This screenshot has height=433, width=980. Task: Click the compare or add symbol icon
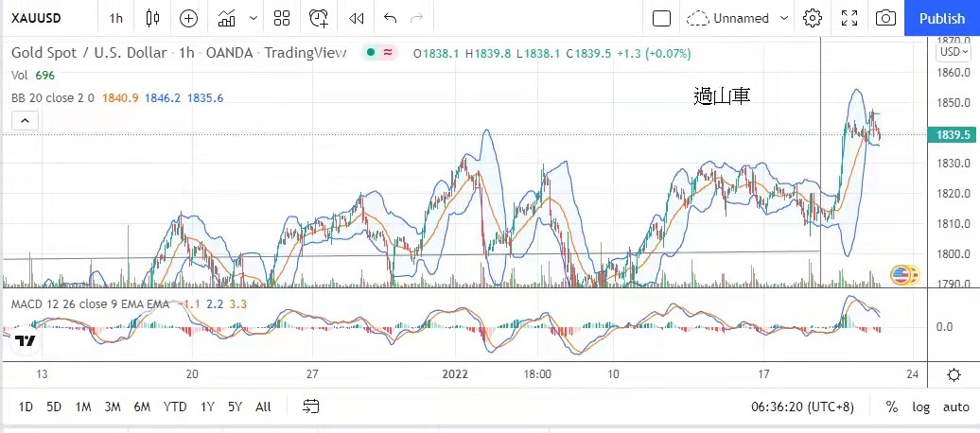188,18
